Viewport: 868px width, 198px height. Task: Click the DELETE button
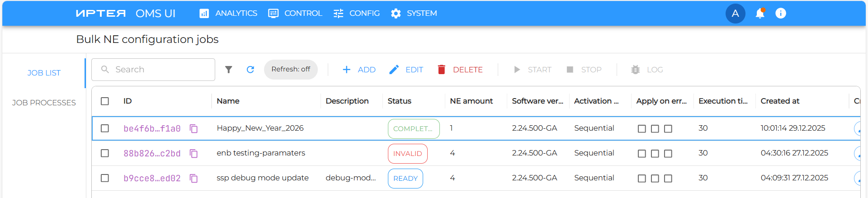point(460,70)
